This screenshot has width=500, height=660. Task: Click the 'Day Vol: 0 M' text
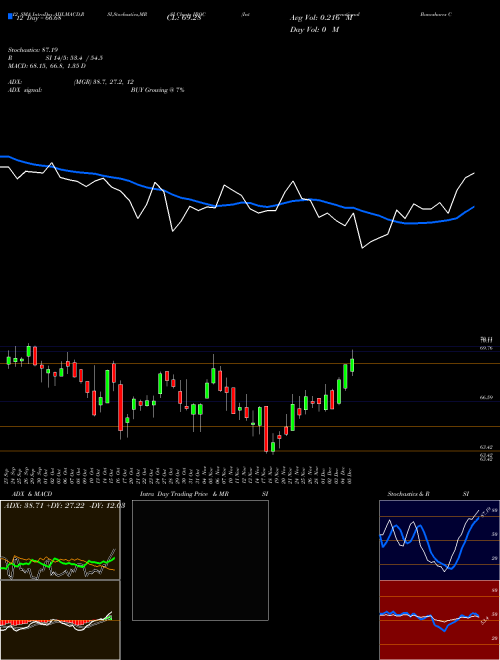(x=314, y=30)
